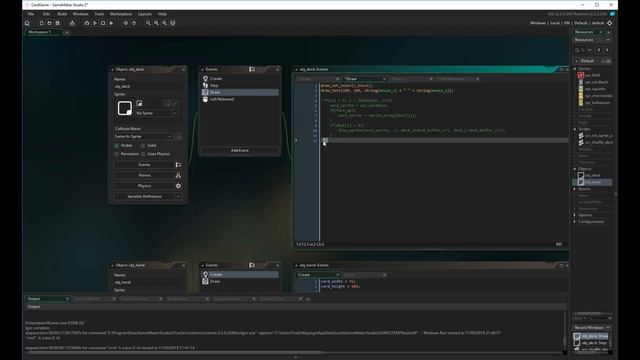The width and height of the screenshot is (640, 360).
Task: Open the File menu
Action: coord(31,14)
